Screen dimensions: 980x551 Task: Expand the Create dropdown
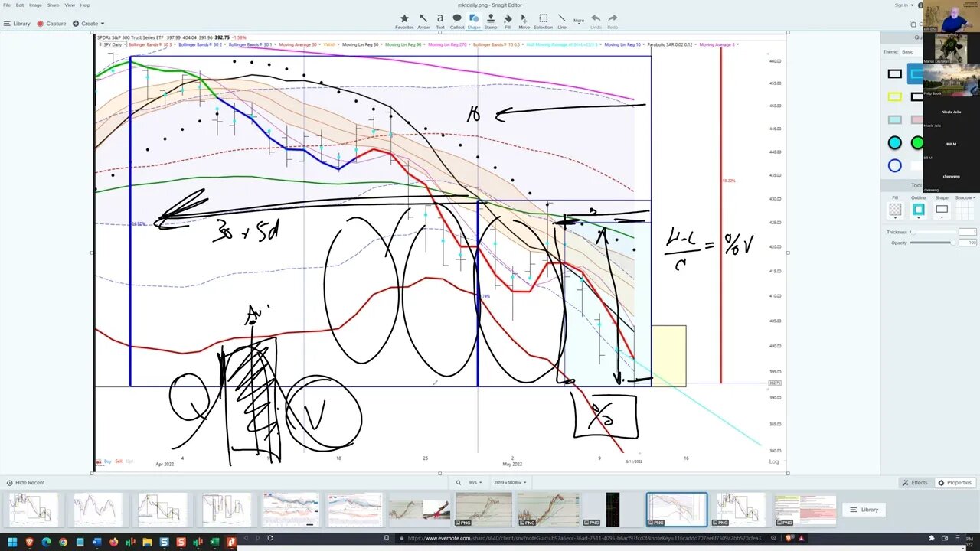pos(88,24)
